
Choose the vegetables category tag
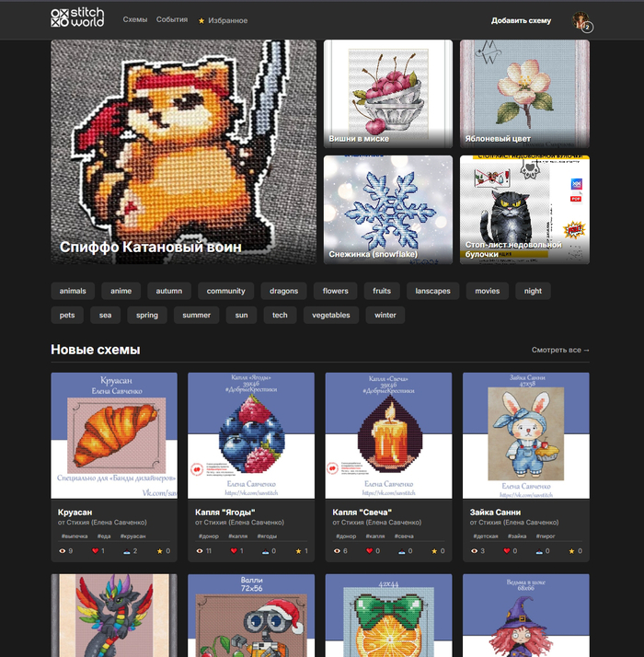[x=331, y=315]
